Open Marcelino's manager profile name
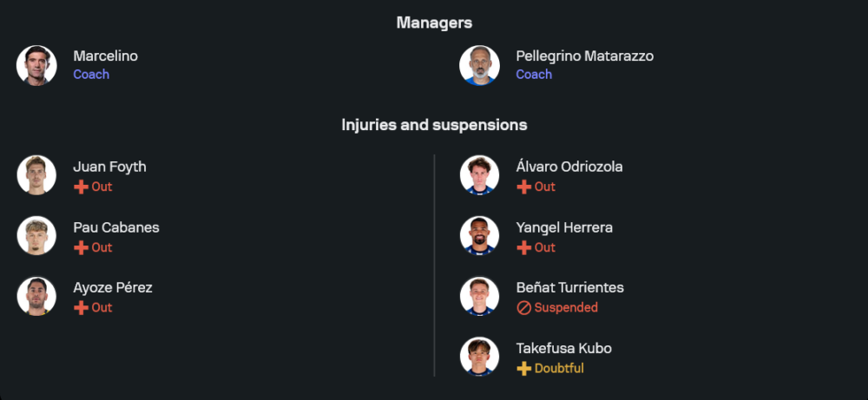 pos(105,56)
